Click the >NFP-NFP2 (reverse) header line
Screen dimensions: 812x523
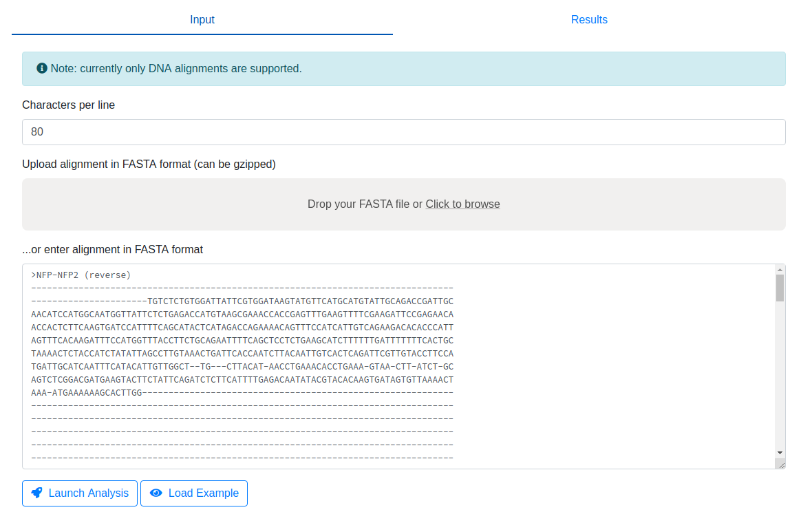coord(81,275)
